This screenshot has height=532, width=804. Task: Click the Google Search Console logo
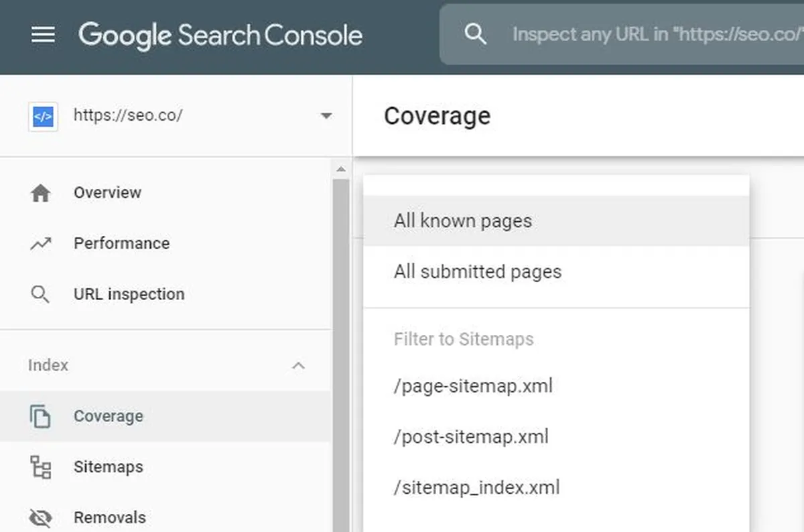click(220, 35)
